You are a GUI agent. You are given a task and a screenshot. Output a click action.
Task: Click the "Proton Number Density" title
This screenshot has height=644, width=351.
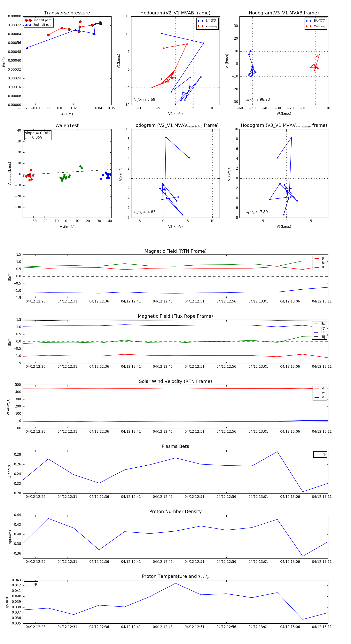click(175, 511)
